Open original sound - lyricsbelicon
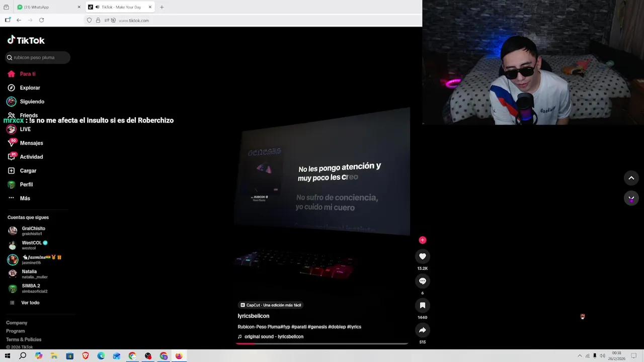 coord(271,336)
